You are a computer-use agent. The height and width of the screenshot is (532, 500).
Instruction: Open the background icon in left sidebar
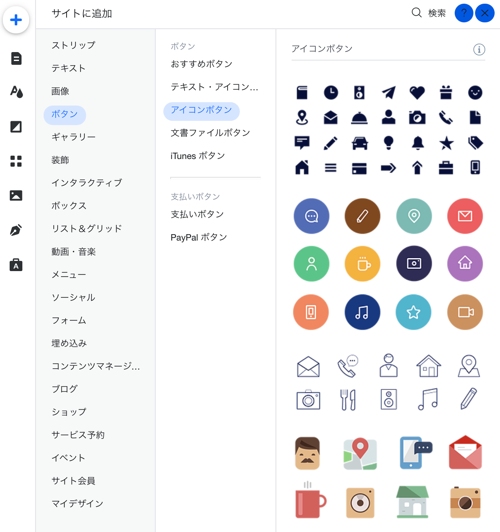16,127
